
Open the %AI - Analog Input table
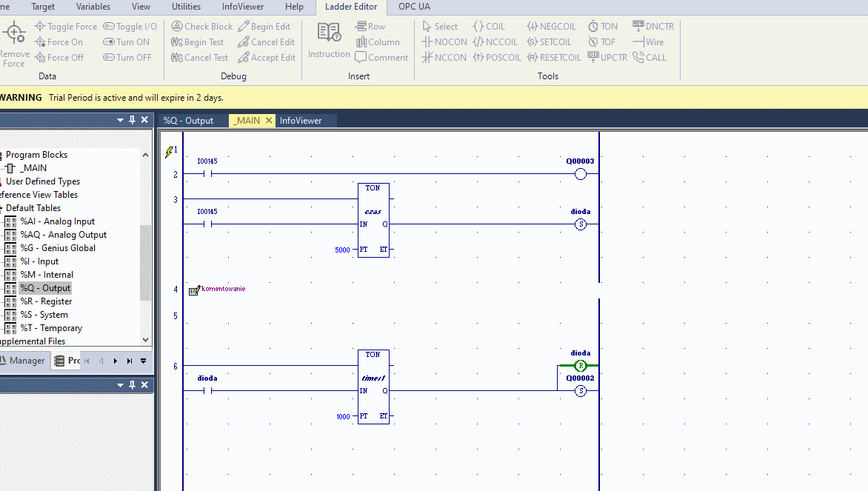(58, 221)
